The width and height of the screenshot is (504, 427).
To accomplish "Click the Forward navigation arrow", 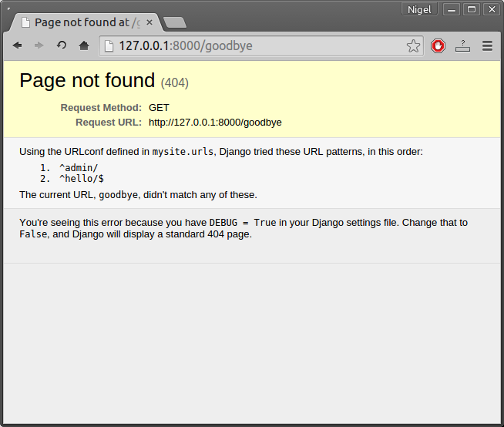I will tap(39, 45).
